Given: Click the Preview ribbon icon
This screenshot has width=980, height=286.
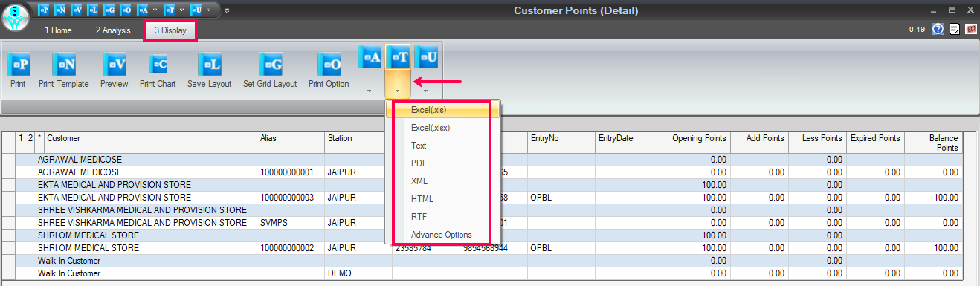Looking at the screenshot, I should [115, 65].
